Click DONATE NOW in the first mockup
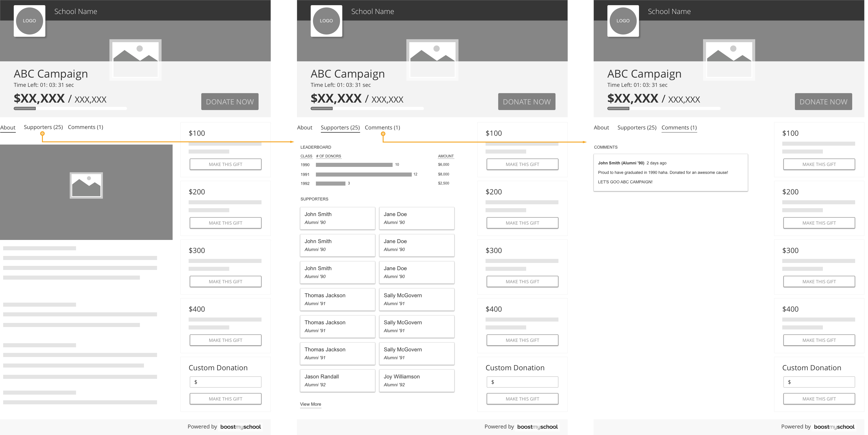 point(230,102)
